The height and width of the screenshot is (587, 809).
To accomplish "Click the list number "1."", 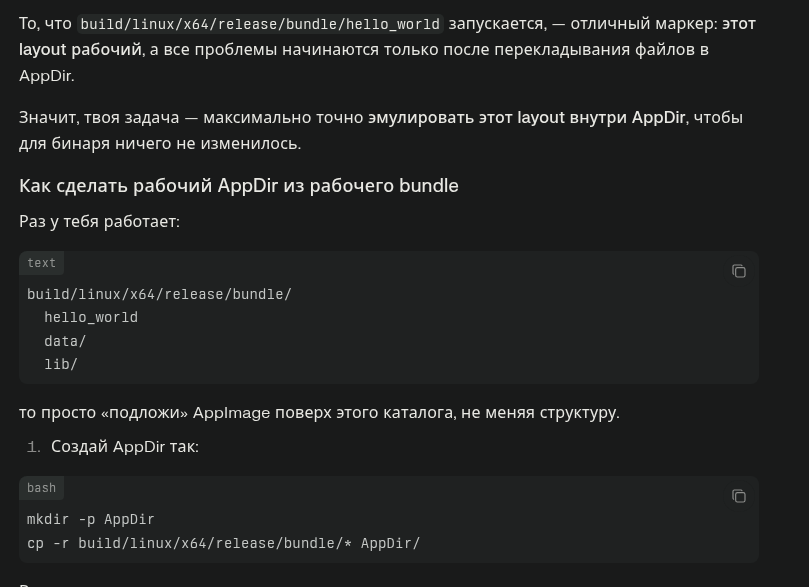I will (34, 446).
